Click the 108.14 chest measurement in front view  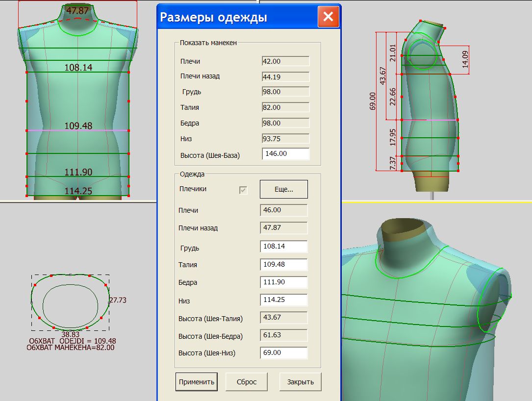78,68
